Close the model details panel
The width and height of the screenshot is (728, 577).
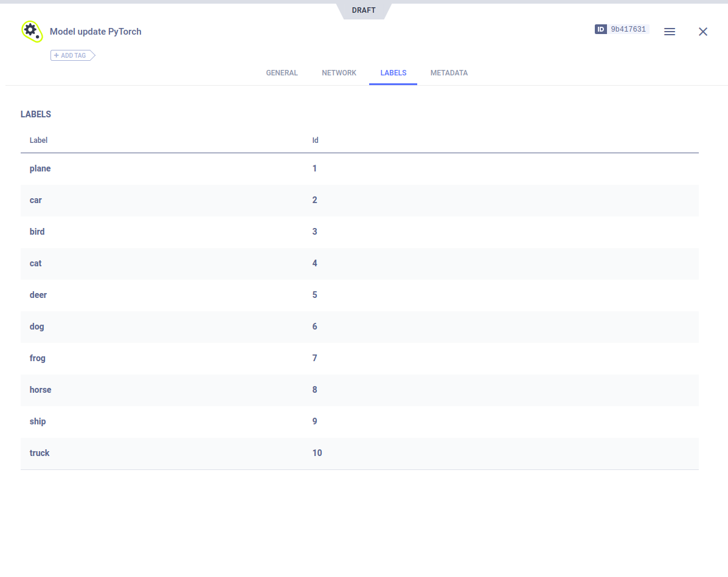pos(702,32)
